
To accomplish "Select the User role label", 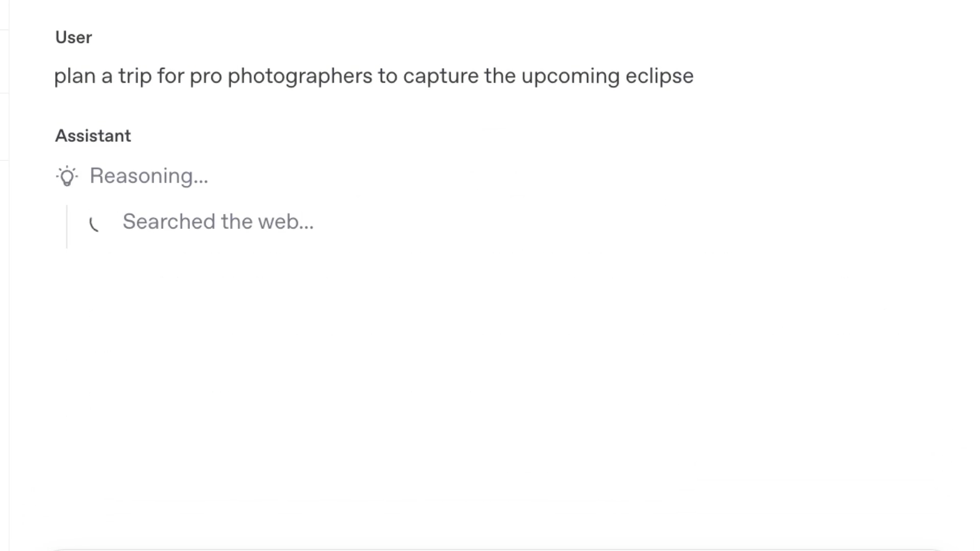I will click(x=73, y=37).
